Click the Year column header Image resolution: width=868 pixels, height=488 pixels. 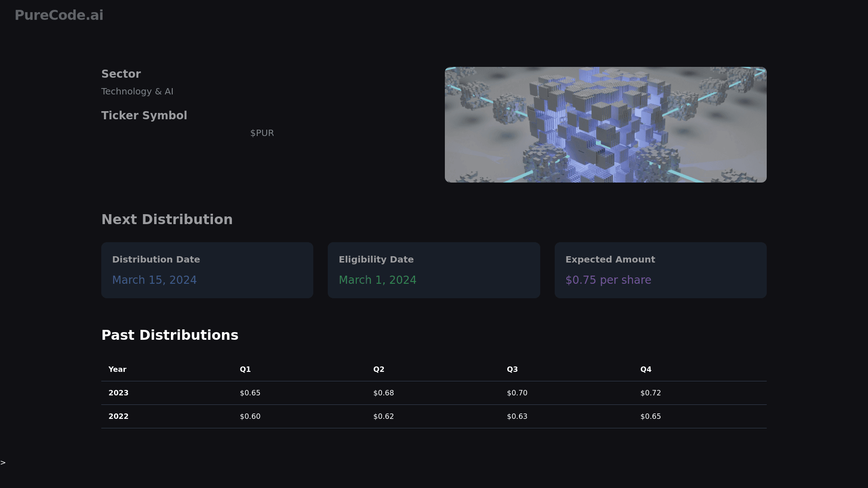tap(118, 369)
